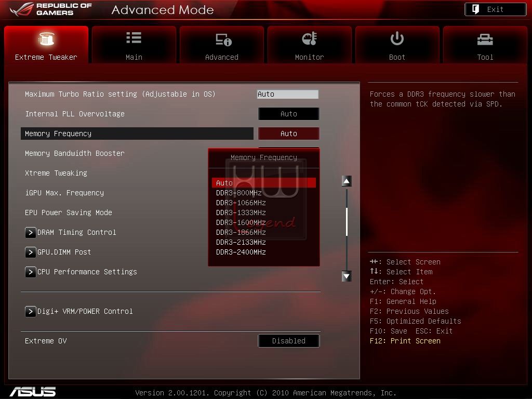Open Extreme OV Disabled dropdown
This screenshot has width=532, height=399.
289,341
